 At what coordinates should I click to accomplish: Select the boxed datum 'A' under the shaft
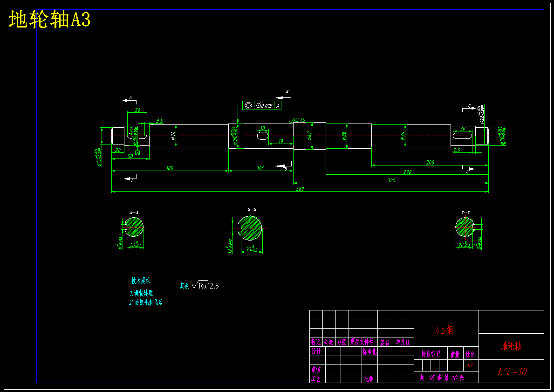(x=137, y=153)
